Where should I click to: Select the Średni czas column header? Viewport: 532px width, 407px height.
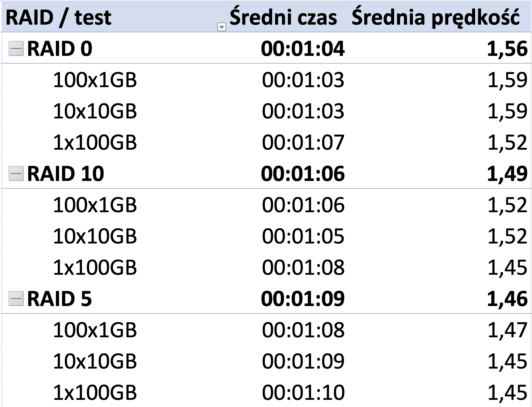click(x=283, y=17)
